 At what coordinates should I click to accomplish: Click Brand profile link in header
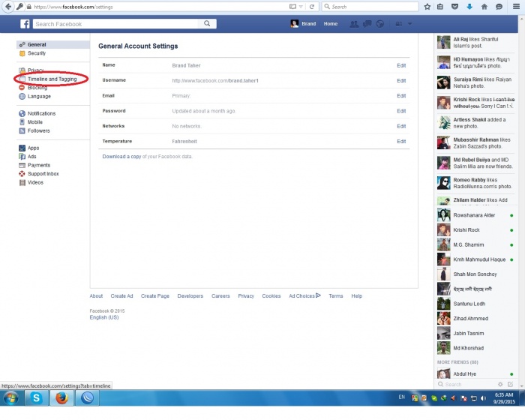304,24
